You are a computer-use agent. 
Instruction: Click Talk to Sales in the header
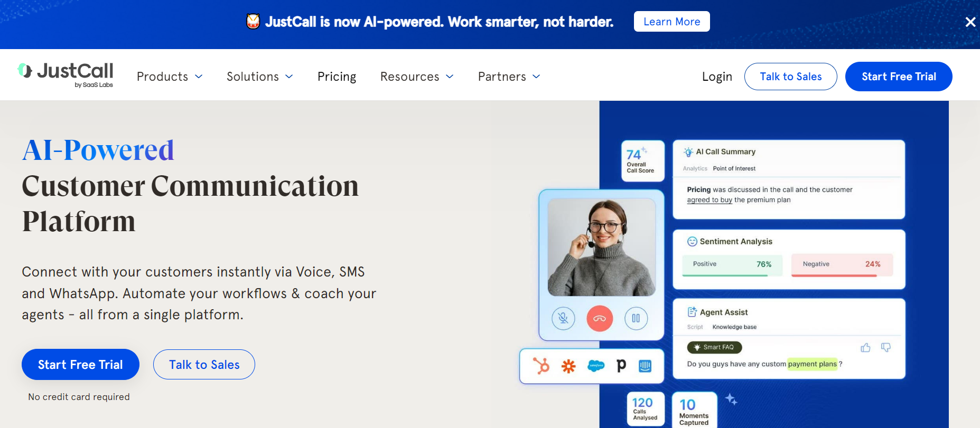point(790,77)
